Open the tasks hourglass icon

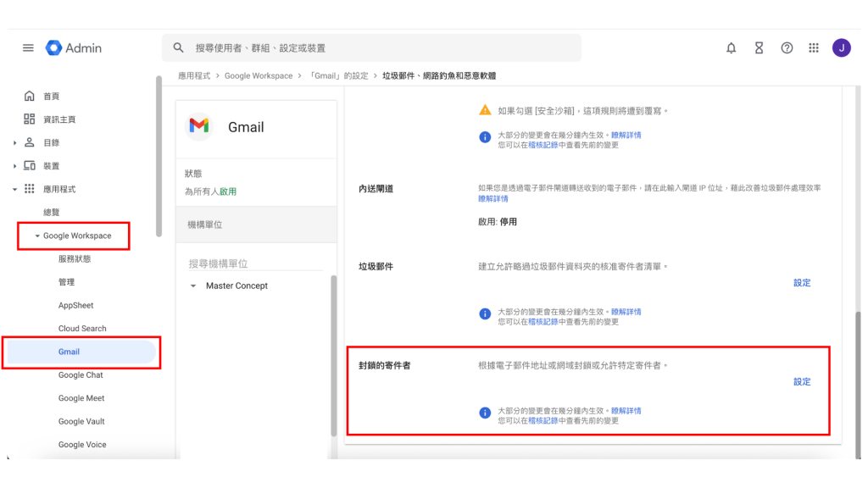click(x=759, y=48)
